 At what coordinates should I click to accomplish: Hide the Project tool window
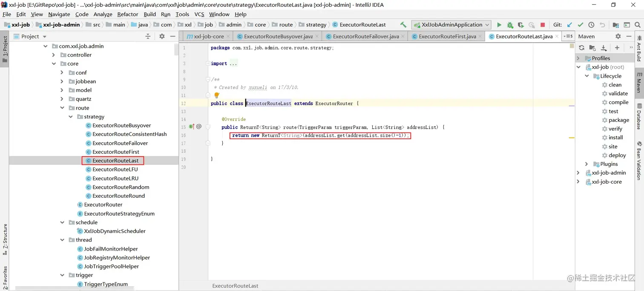(172, 36)
